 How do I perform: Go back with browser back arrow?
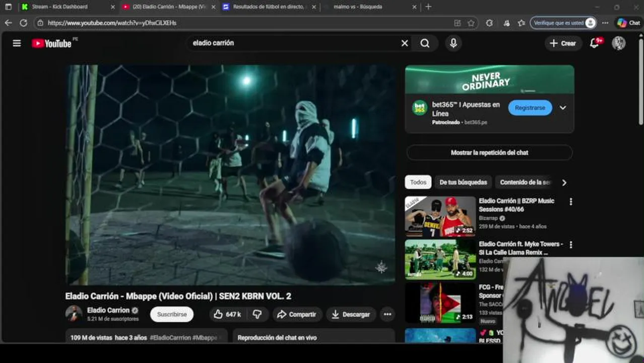point(8,23)
